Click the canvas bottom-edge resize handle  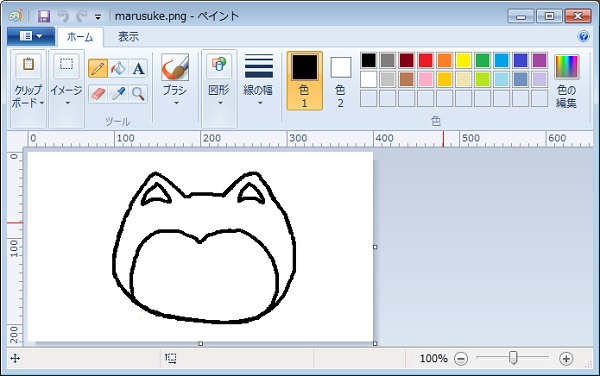[x=201, y=343]
